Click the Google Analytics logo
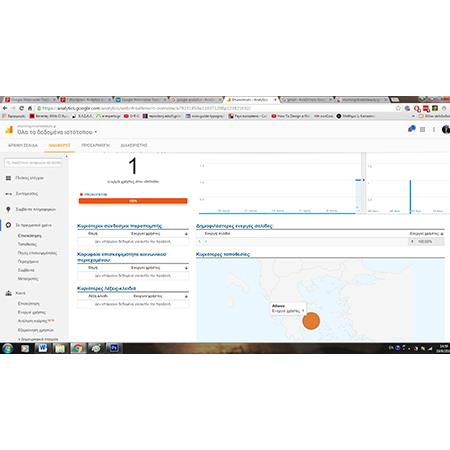Screen dimensions: 450x450 9,130
